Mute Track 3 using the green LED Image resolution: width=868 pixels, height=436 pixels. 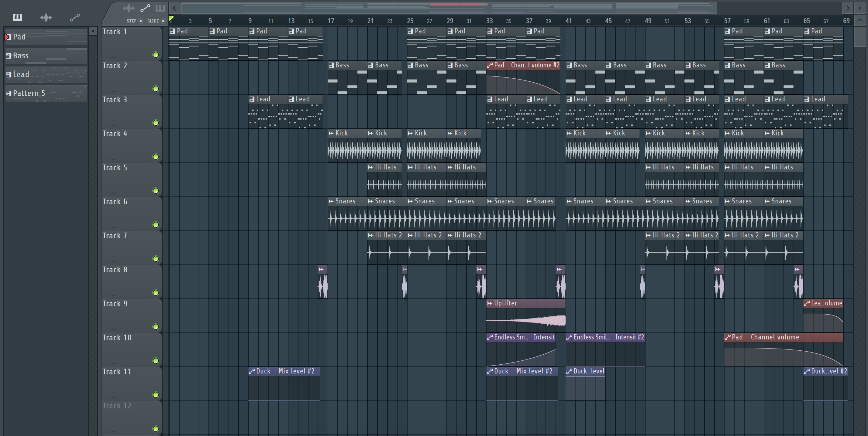point(156,123)
